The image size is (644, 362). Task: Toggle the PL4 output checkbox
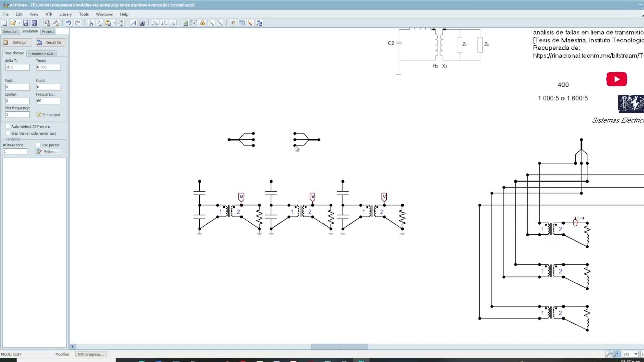tap(39, 115)
